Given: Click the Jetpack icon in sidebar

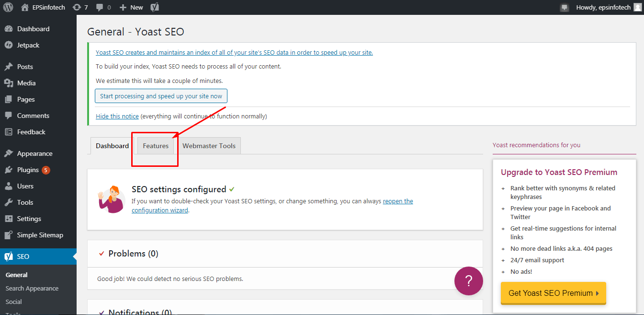Looking at the screenshot, I should pyautogui.click(x=9, y=45).
